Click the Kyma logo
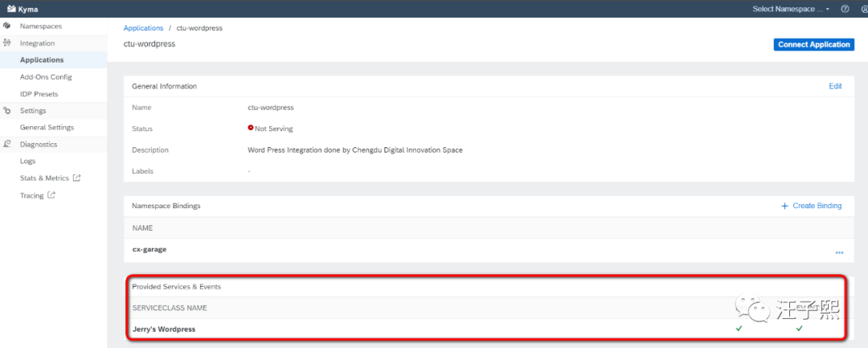 (x=23, y=9)
